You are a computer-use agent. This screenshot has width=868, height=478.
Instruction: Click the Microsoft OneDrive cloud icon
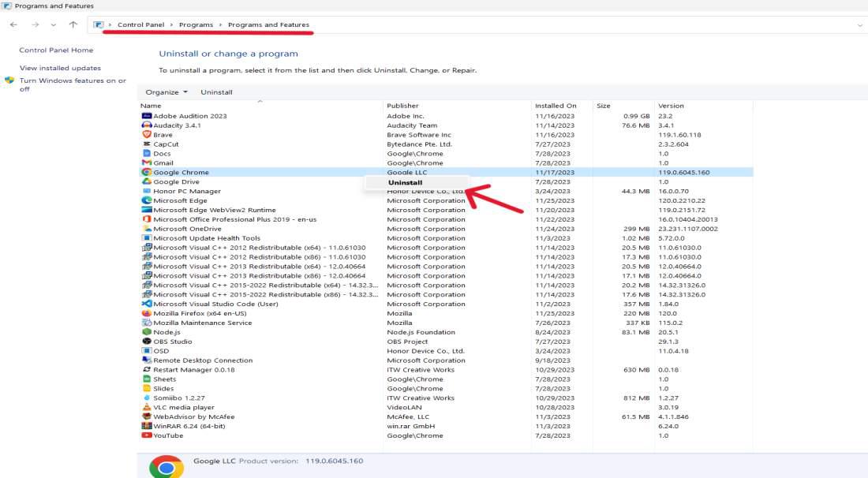click(147, 229)
